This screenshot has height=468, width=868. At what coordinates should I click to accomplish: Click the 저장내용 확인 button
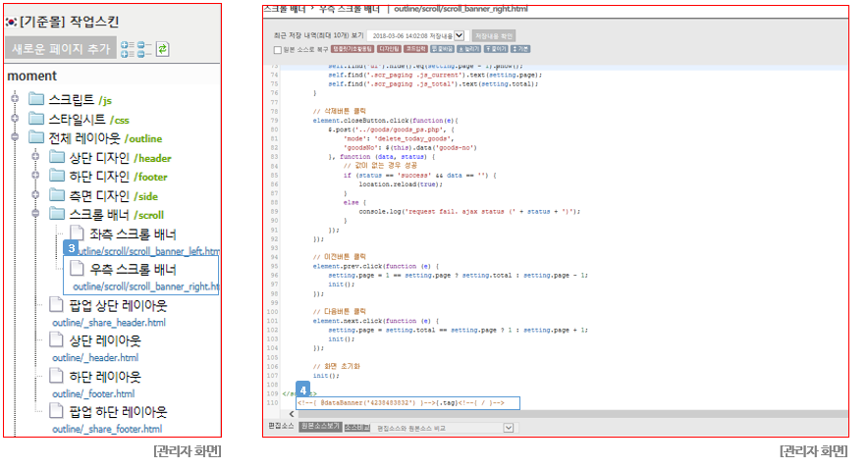pyautogui.click(x=494, y=36)
